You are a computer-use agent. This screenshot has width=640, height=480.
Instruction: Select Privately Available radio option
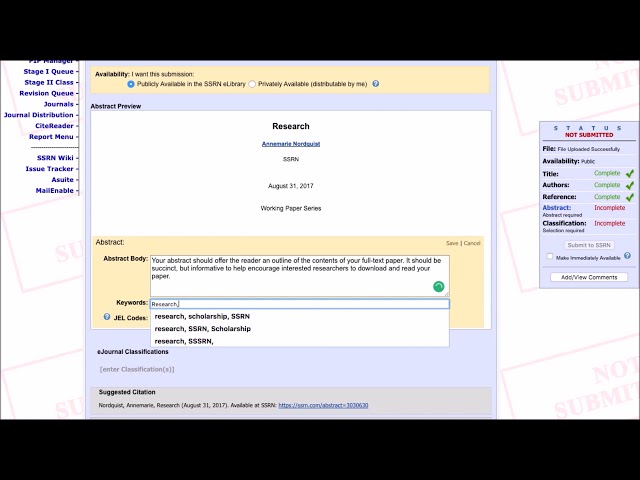click(x=252, y=84)
